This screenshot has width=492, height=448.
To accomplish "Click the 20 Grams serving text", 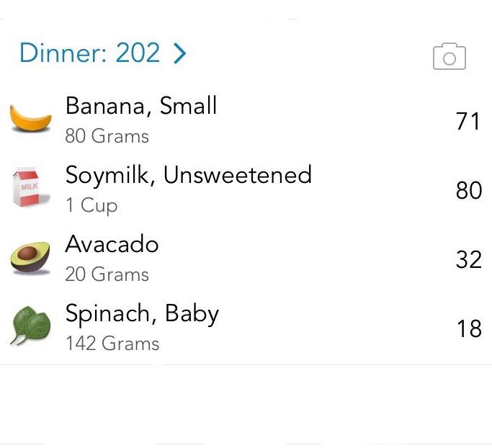I will (x=107, y=274).
